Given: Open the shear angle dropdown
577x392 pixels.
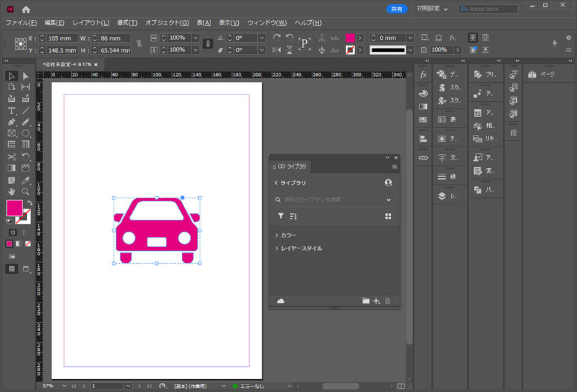Looking at the screenshot, I should tap(261, 50).
